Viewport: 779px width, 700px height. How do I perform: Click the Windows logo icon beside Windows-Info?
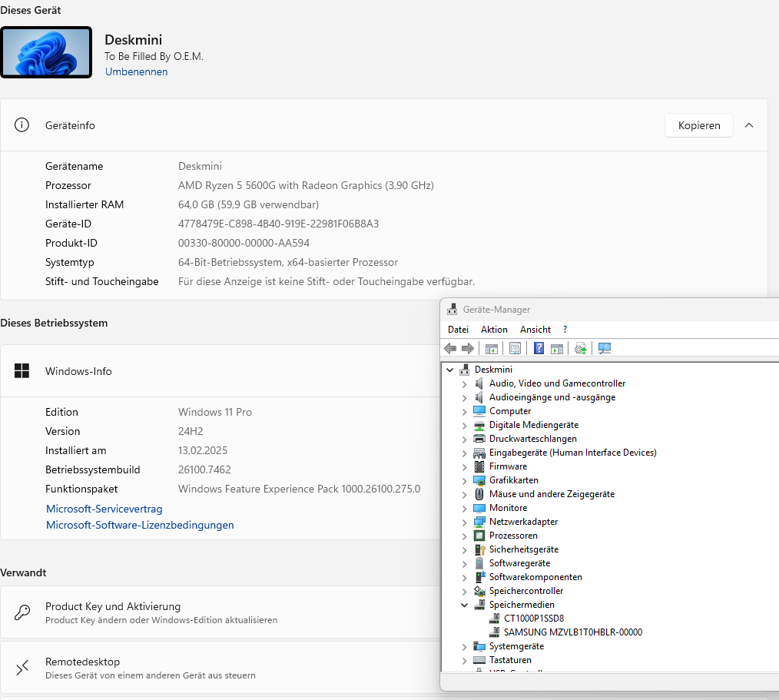pos(22,370)
